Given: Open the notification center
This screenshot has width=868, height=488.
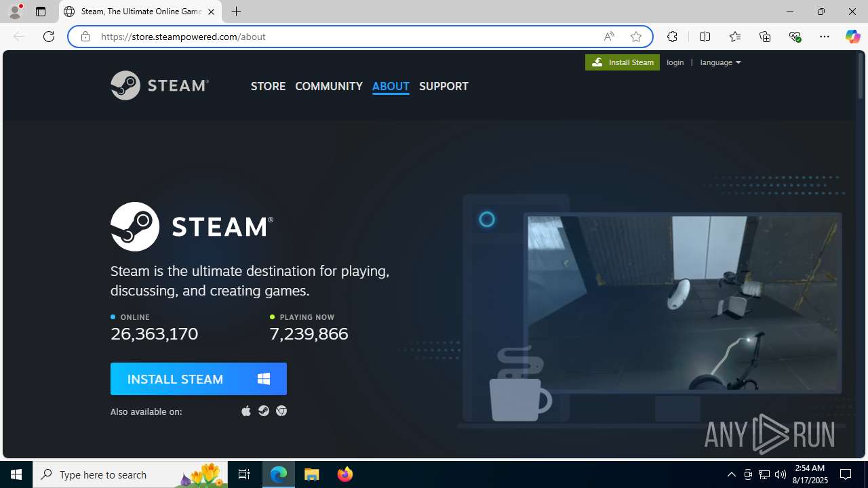Looking at the screenshot, I should tap(846, 474).
